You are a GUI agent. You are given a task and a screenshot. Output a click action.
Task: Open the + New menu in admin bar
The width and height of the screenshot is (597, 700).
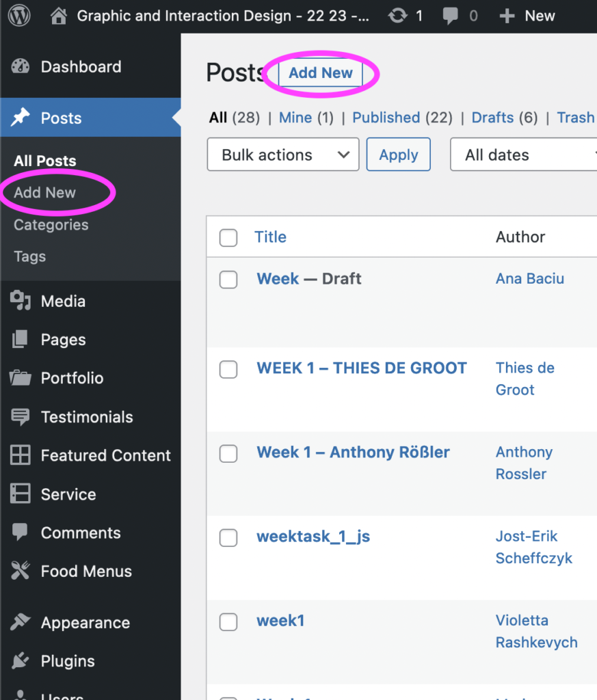click(x=527, y=16)
